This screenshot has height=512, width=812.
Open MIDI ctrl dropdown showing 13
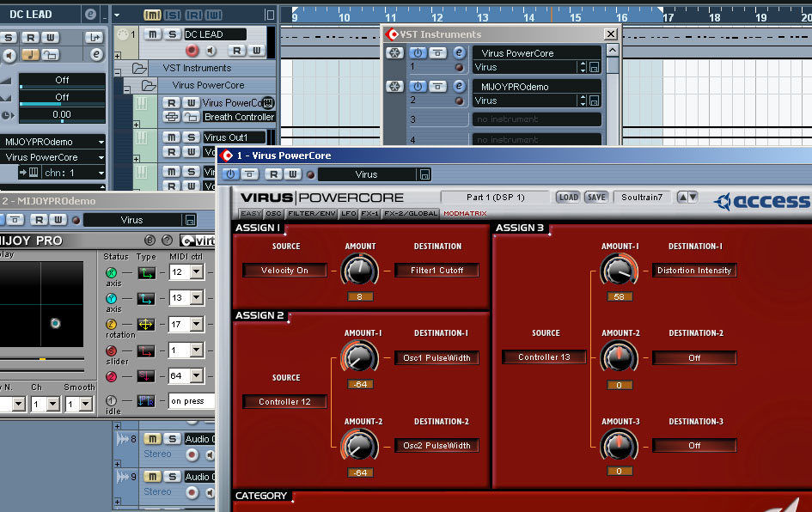(196, 298)
